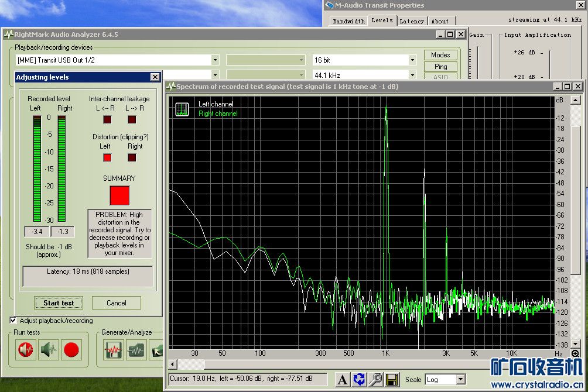Click the red speaker playback test icon
Viewport: 588px width, 392px height.
click(x=26, y=350)
